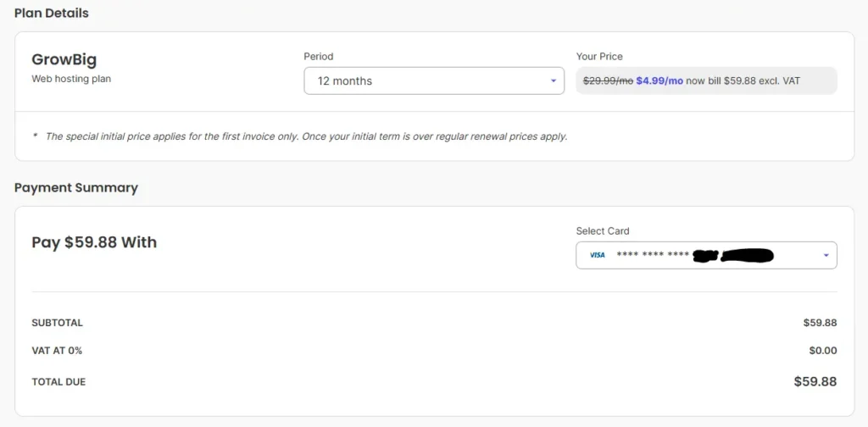Click the 'VAT AT 0%' label
The height and width of the screenshot is (427, 868).
click(x=57, y=351)
